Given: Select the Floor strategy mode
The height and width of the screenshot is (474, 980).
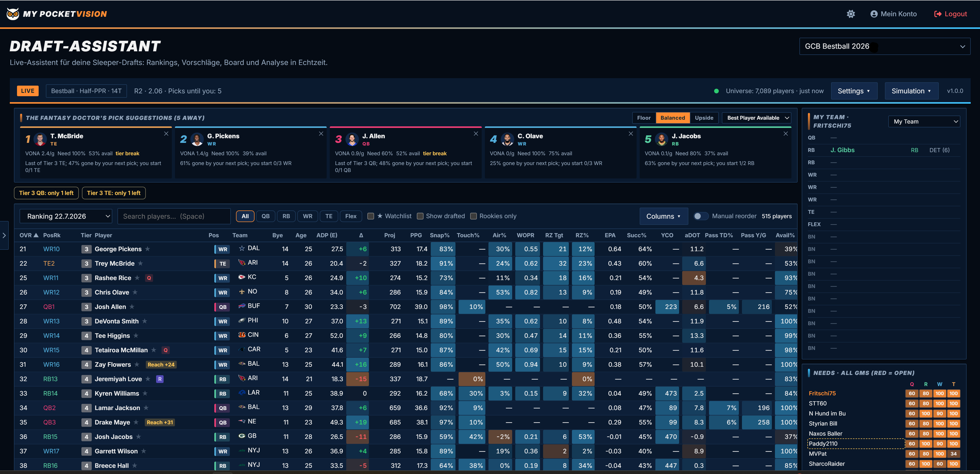Looking at the screenshot, I should 644,118.
